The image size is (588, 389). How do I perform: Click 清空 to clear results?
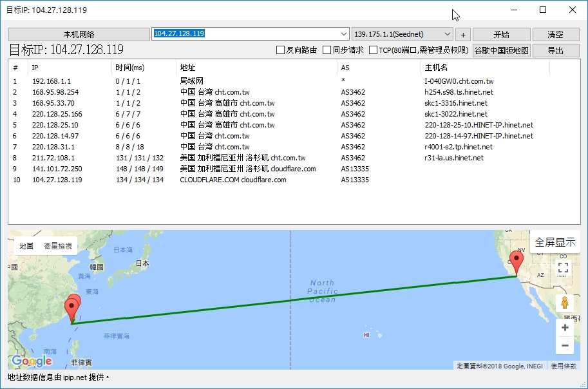click(555, 35)
